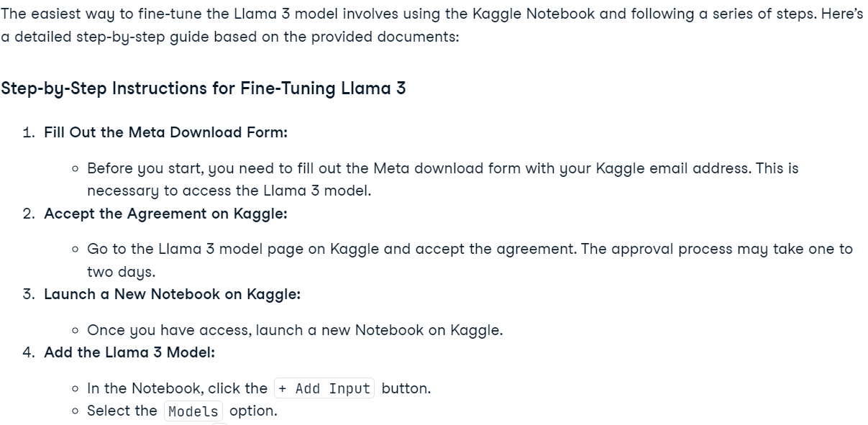868x425 pixels.
Task: Click the '+ Add Input' inline code label
Action: coord(324,389)
